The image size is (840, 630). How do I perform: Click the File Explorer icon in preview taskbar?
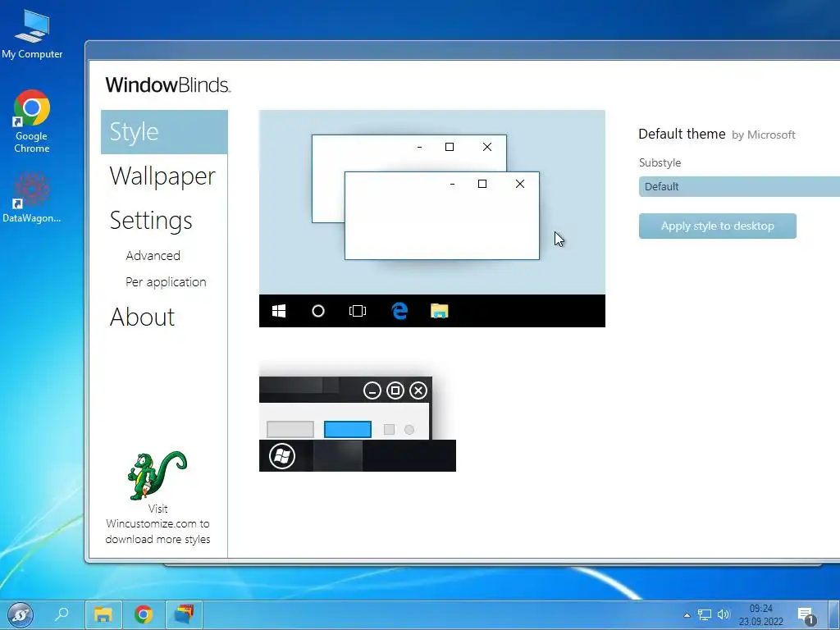440,311
